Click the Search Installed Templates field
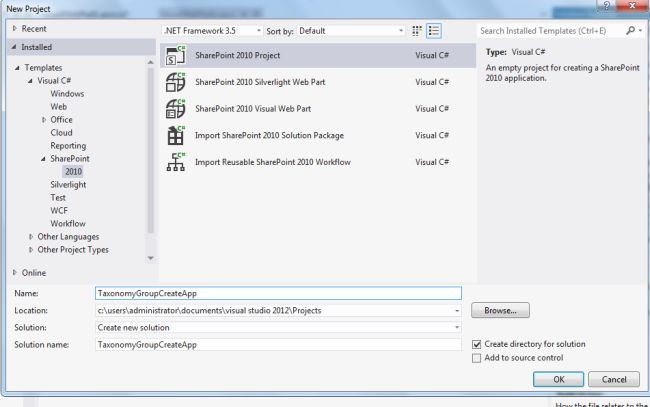650x407 pixels. [x=551, y=31]
